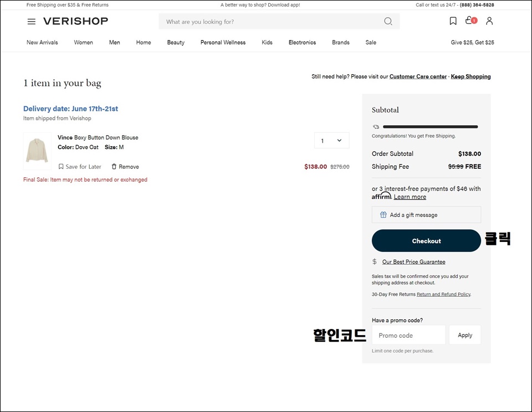Screen dimensions: 532x412
Task: Open saved items bookmark icon
Action: tap(453, 21)
